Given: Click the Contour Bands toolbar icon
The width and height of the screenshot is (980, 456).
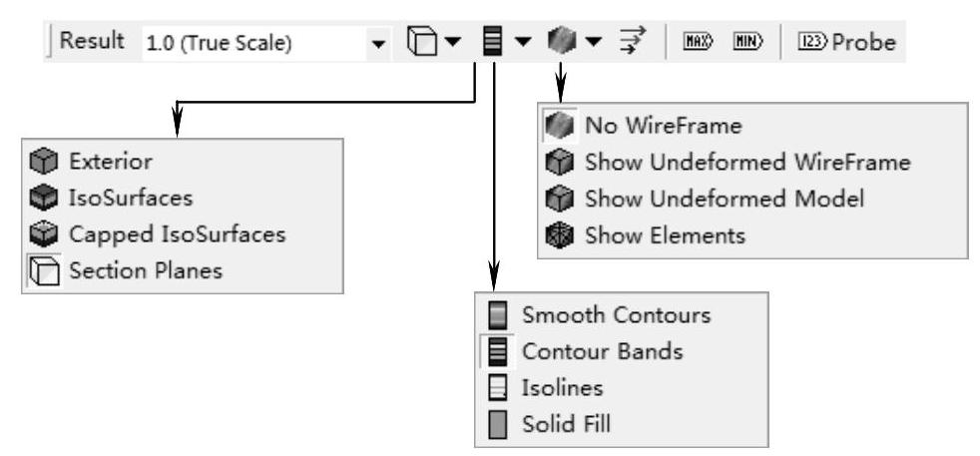Looking at the screenshot, I should [491, 43].
